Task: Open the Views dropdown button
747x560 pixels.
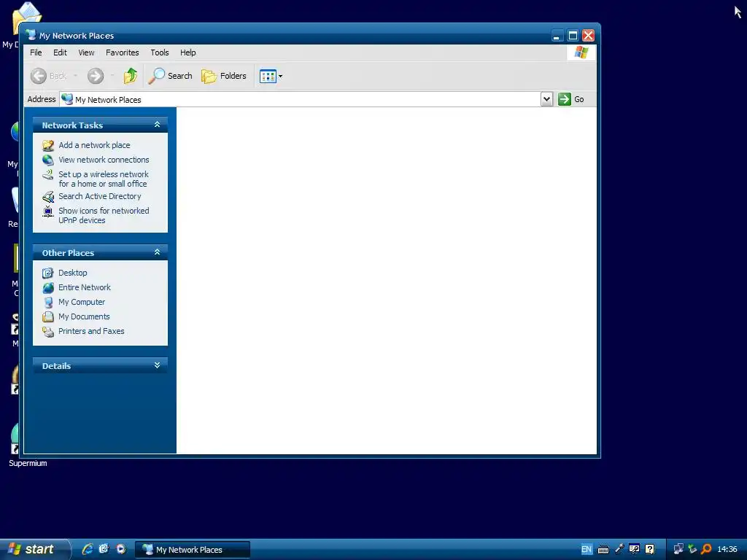Action: 271,76
